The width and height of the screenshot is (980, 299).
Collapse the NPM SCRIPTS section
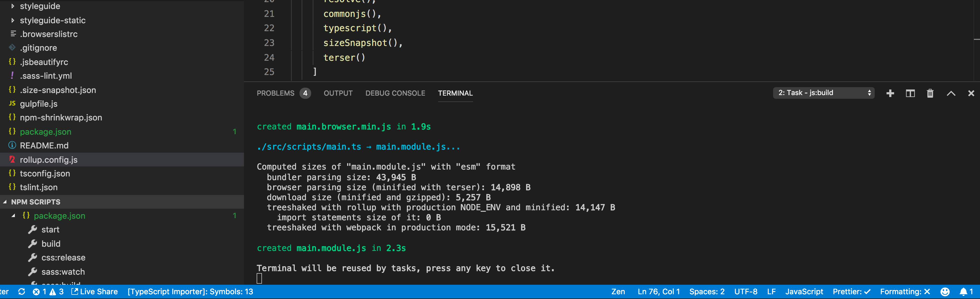point(35,202)
